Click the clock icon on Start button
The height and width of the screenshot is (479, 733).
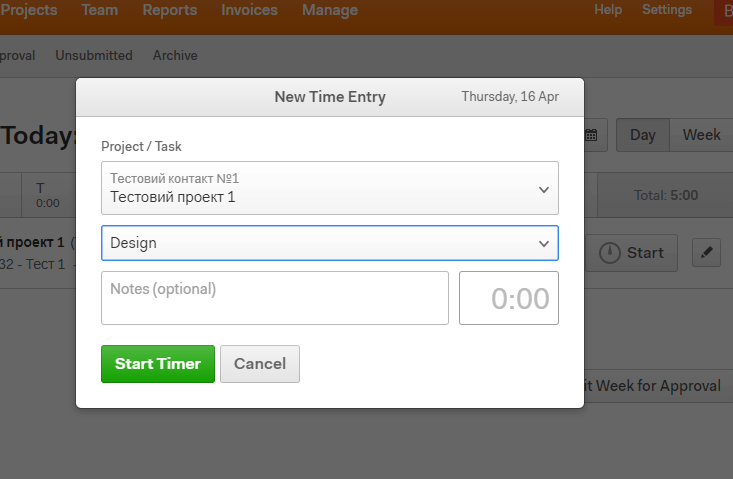[x=610, y=253]
